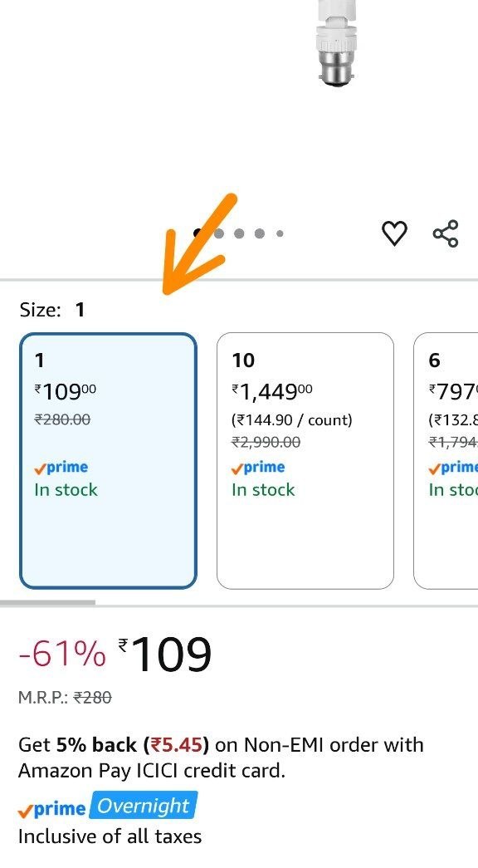This screenshot has height=868, width=478.
Task: Jump to the second image carousel dot
Action: coord(218,233)
